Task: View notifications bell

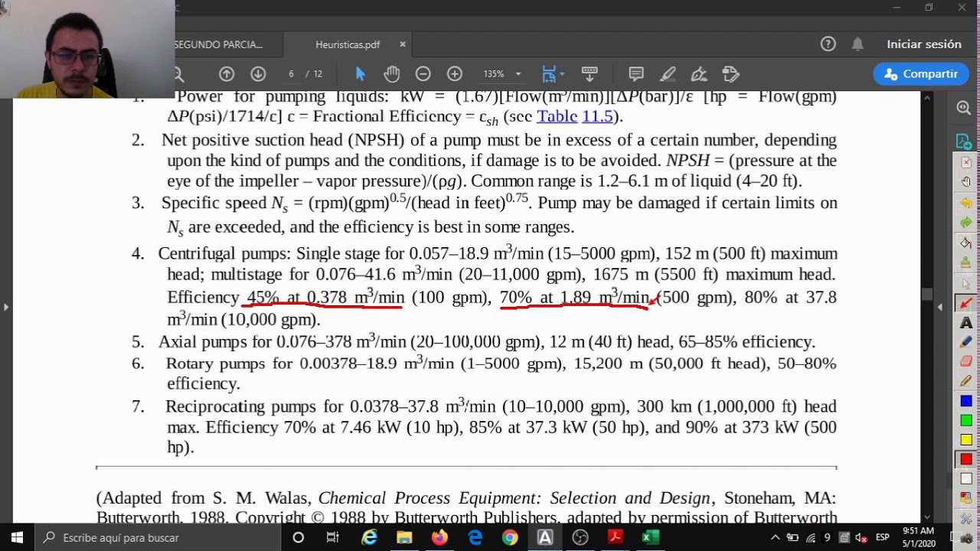Action: click(857, 44)
